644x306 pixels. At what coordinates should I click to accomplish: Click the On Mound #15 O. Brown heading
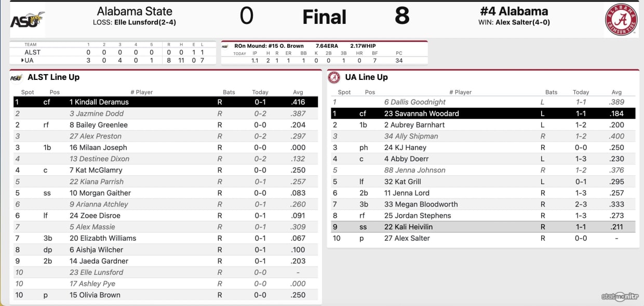(270, 46)
